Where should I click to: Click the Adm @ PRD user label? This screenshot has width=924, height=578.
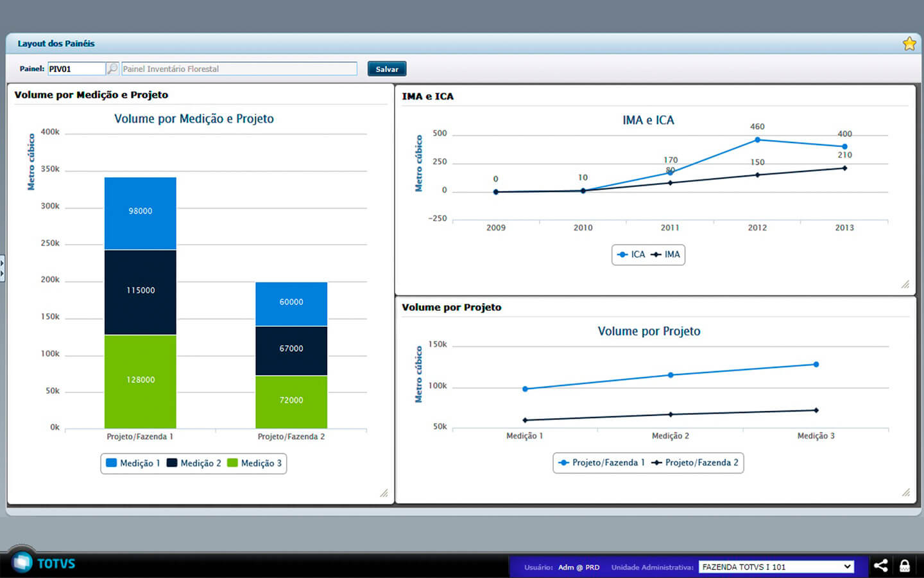[x=578, y=567]
